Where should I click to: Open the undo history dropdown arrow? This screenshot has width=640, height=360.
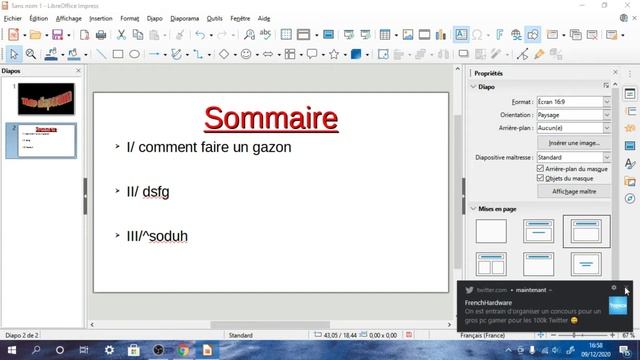click(211, 36)
